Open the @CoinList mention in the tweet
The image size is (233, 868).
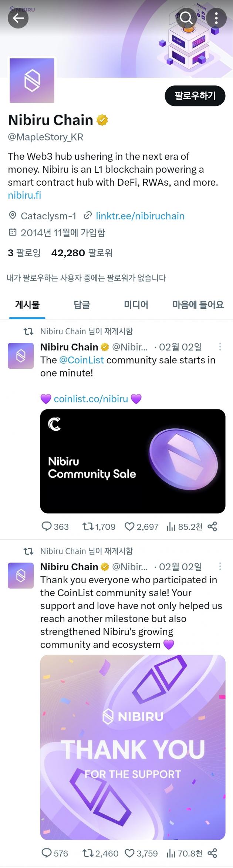[81, 360]
